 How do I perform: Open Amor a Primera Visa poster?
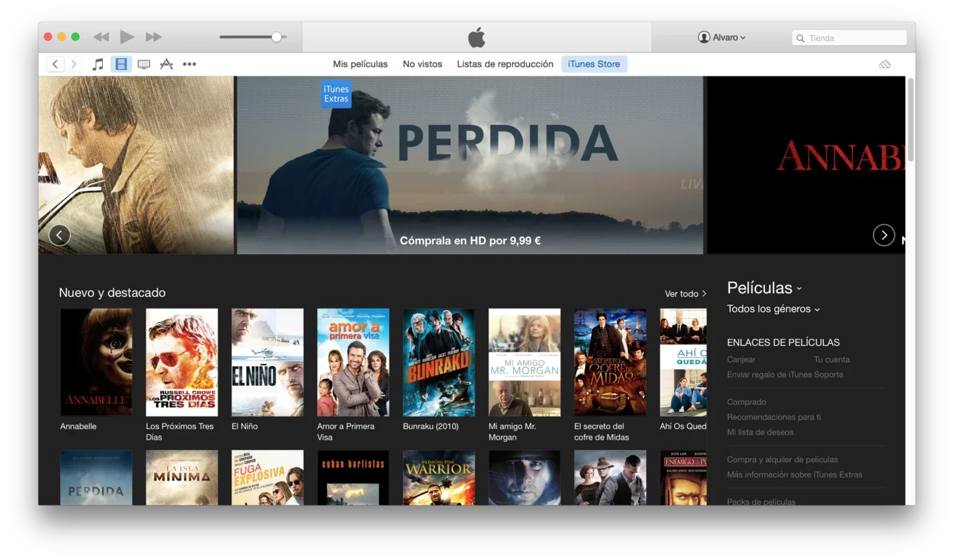pyautogui.click(x=353, y=363)
